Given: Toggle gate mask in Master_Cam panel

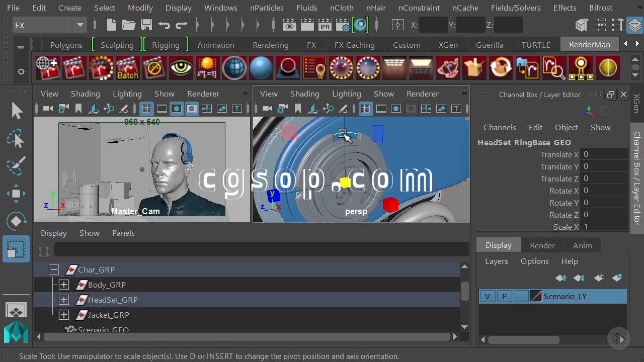Looking at the screenshot, I should click(x=192, y=109).
